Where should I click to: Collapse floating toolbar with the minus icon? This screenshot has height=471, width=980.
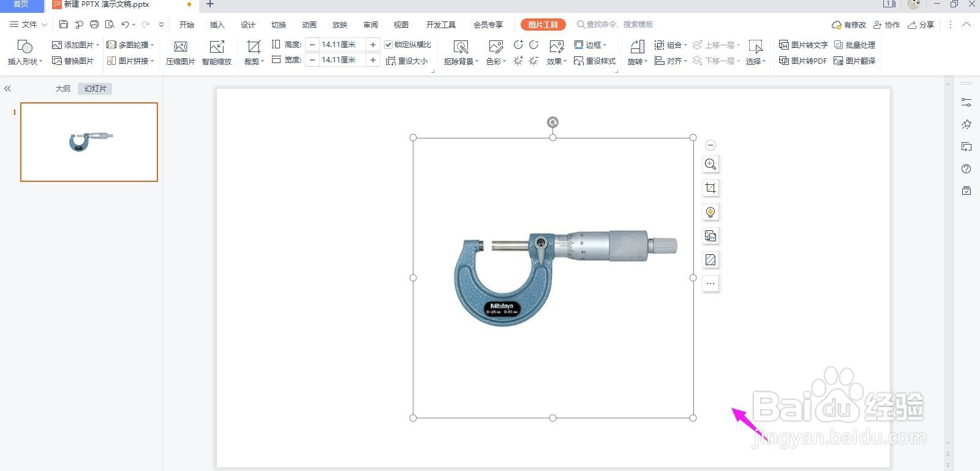pos(710,145)
